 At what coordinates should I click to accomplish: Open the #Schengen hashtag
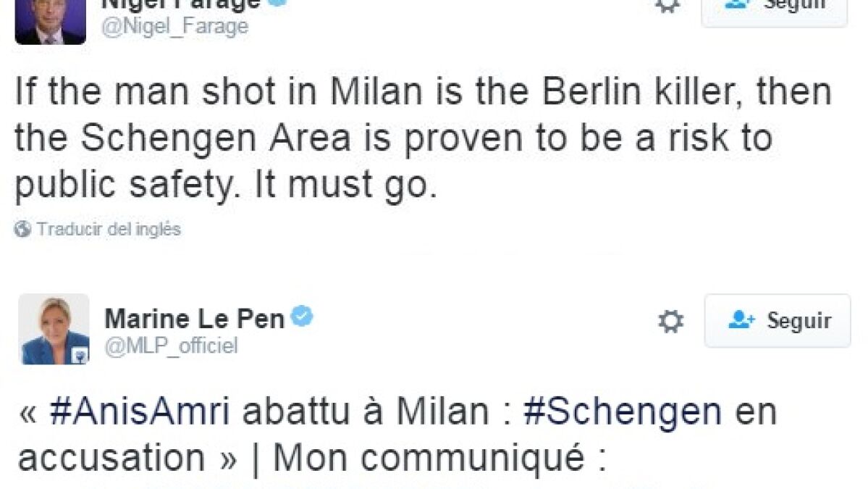pyautogui.click(x=622, y=413)
